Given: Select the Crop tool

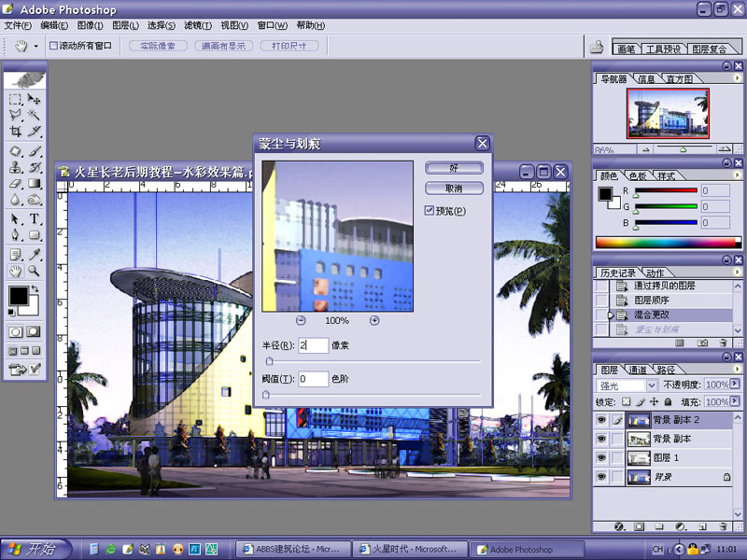Looking at the screenshot, I should 15,131.
